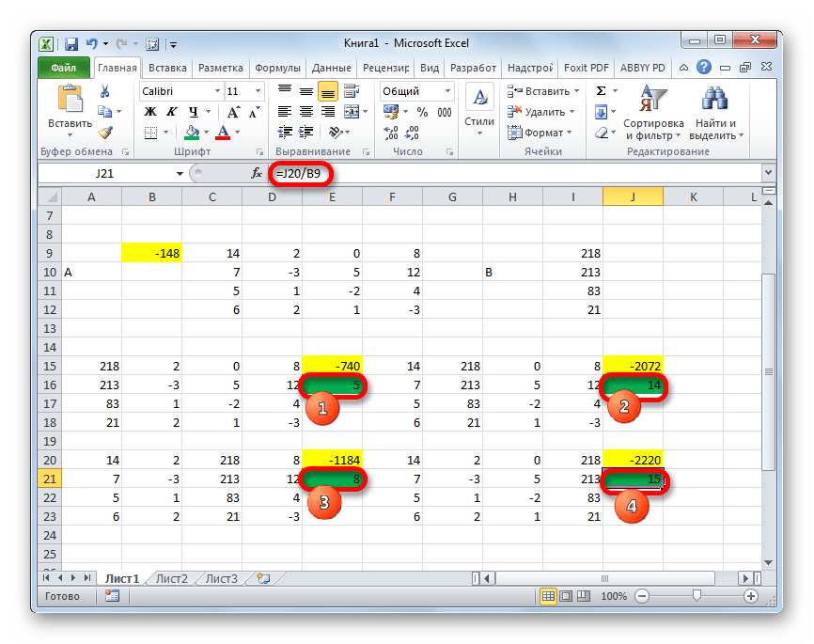Toggle align text right
The width and height of the screenshot is (814, 644).
click(327, 112)
